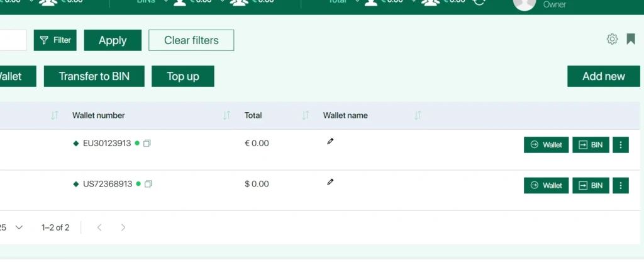Sort table by Wallet name column

[x=418, y=115]
